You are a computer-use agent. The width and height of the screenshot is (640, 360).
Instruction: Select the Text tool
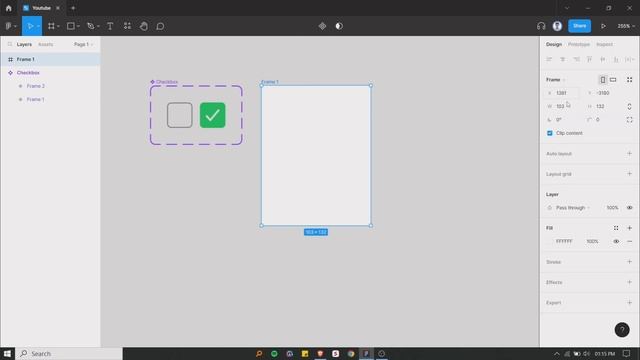110,26
